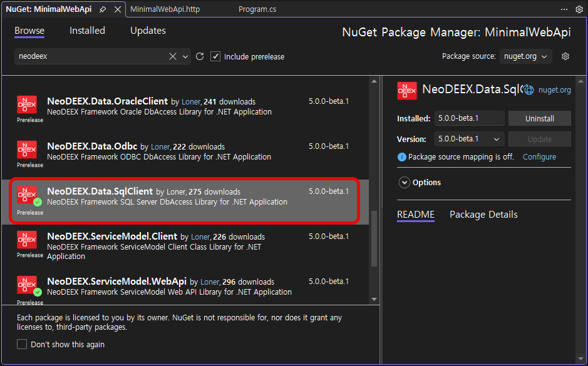
Task: Select NeoDEEX.Data.OracleClient package title
Action: [x=107, y=101]
